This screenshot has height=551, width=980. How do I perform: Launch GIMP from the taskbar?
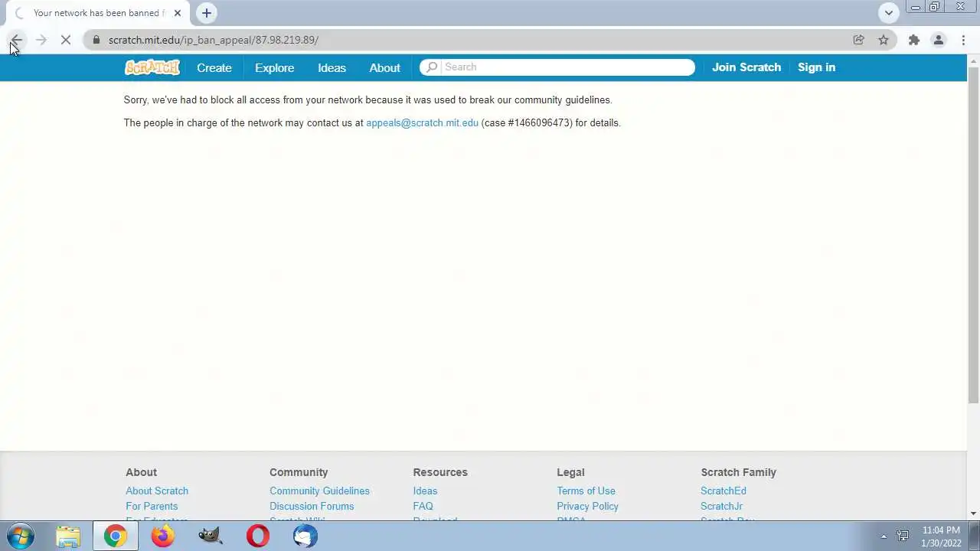[x=210, y=536]
